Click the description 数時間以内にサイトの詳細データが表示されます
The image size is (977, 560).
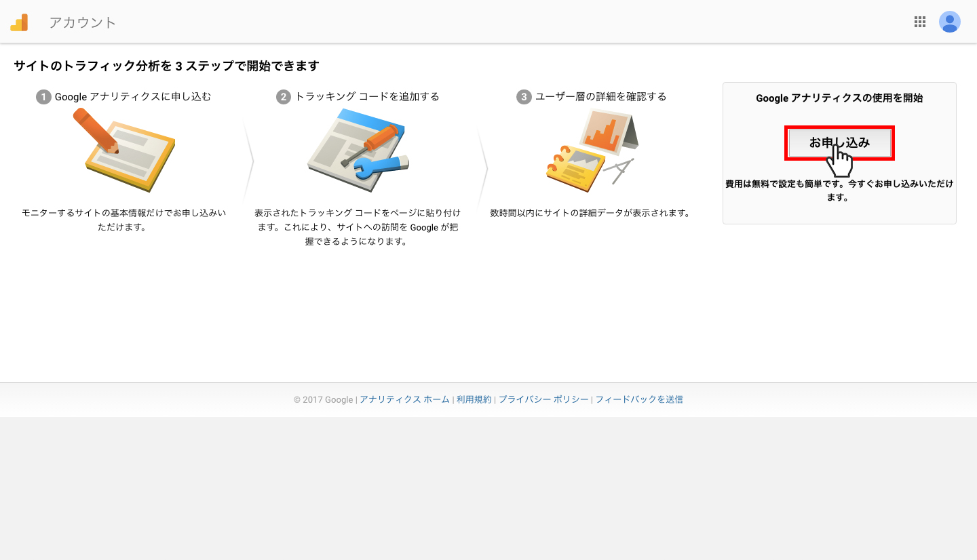click(x=590, y=213)
